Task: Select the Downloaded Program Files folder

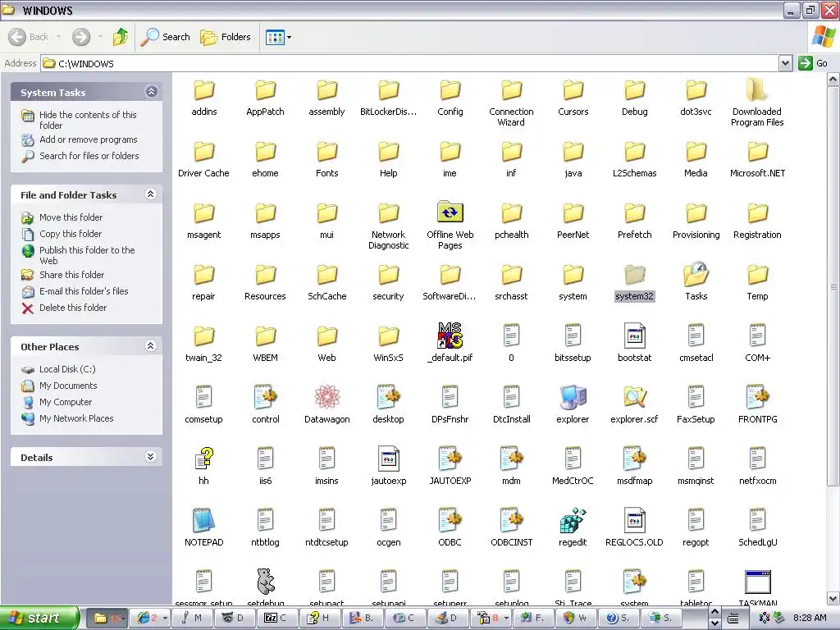Action: [757, 89]
